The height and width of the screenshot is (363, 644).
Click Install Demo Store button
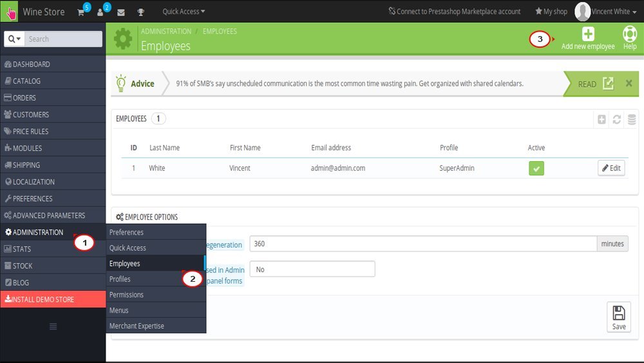(53, 299)
